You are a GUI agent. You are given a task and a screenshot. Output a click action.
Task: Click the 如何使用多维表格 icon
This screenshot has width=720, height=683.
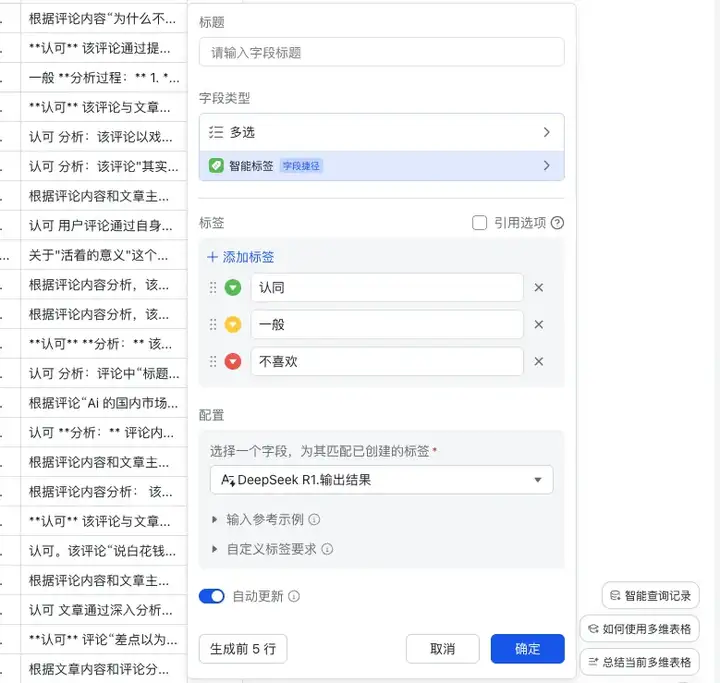593,629
